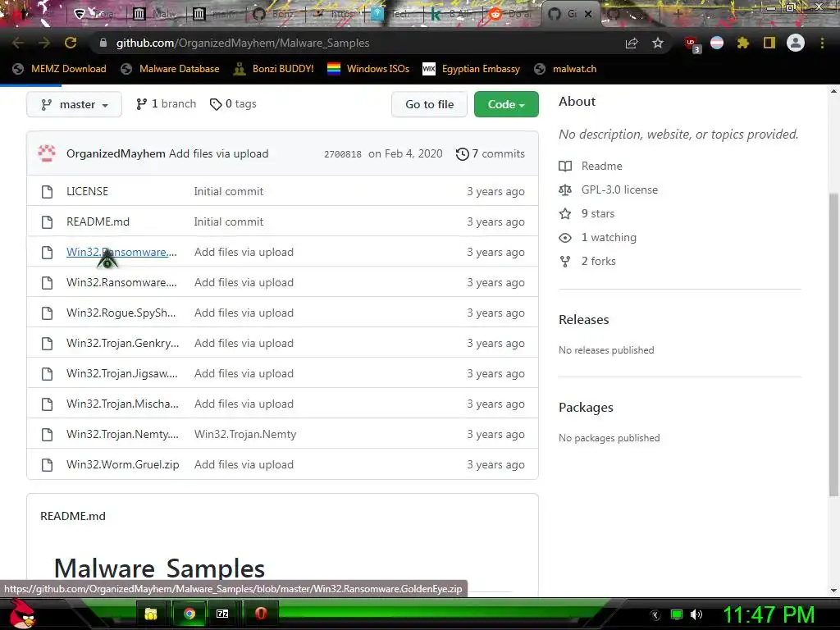The width and height of the screenshot is (840, 630).
Task: View the 1 branch link
Action: [x=167, y=104]
